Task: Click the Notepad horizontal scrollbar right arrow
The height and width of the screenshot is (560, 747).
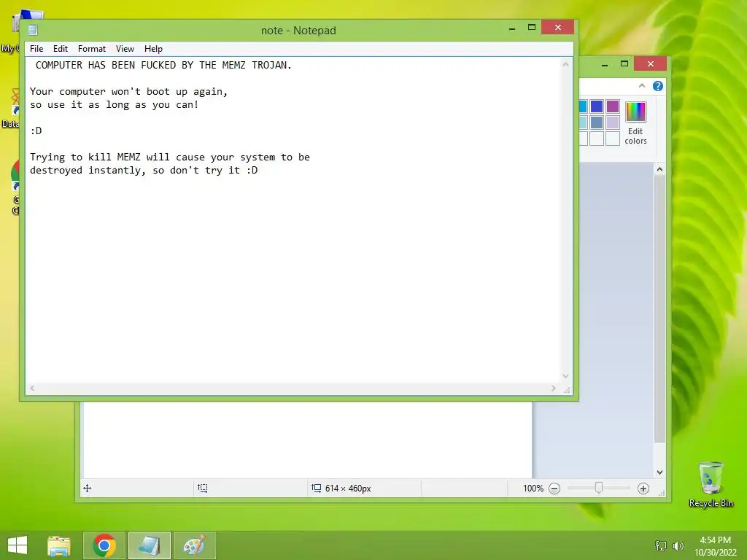Action: click(x=553, y=389)
